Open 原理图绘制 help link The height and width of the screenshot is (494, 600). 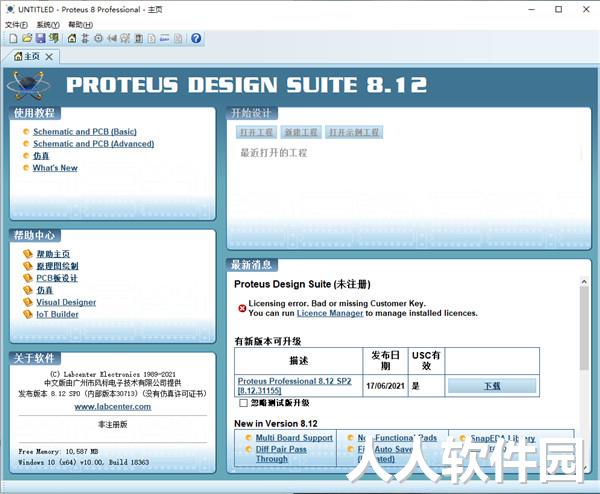(57, 266)
